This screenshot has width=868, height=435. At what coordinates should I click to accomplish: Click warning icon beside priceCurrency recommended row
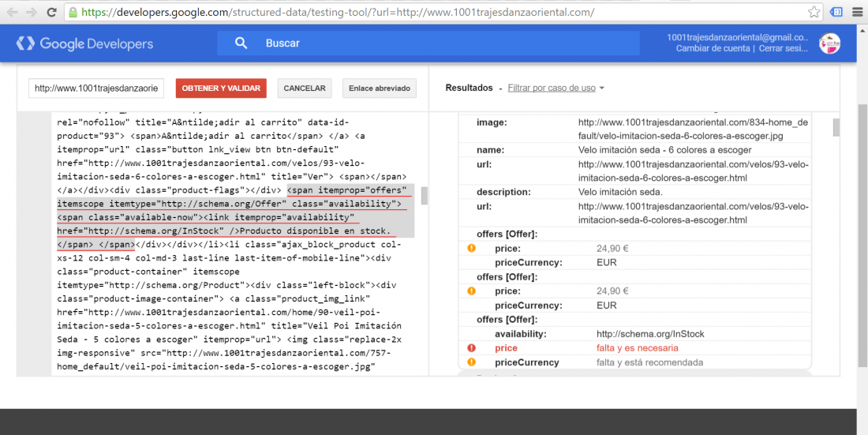click(471, 362)
